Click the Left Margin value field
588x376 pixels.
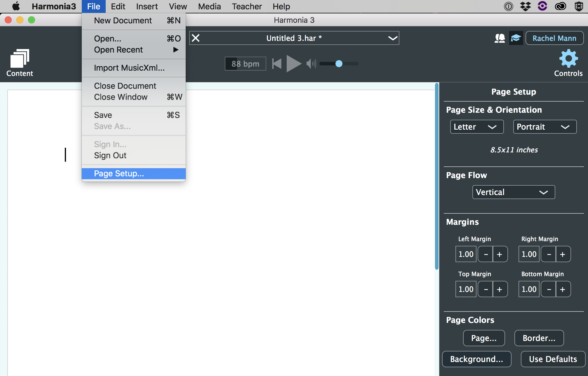(466, 254)
